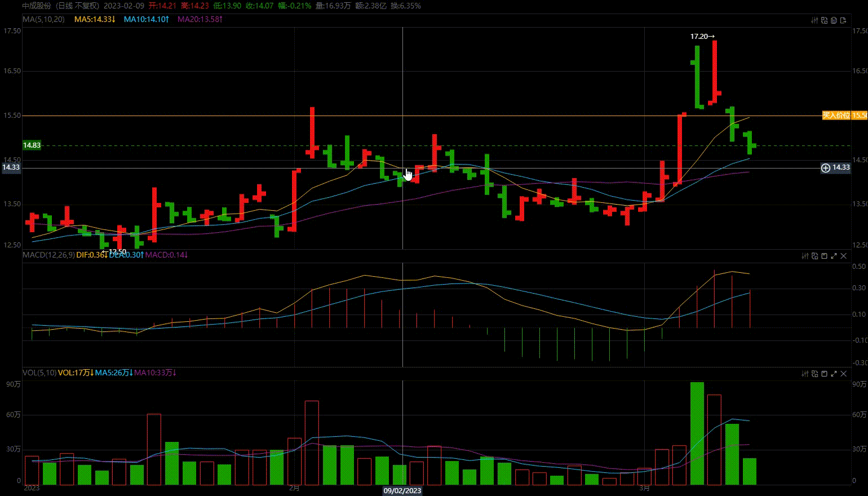Open the MACD panel settings sliders icon
868x496 pixels.
click(x=805, y=256)
